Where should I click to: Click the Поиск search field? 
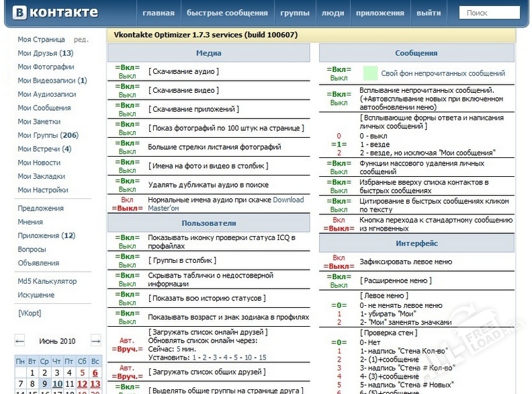pos(489,13)
